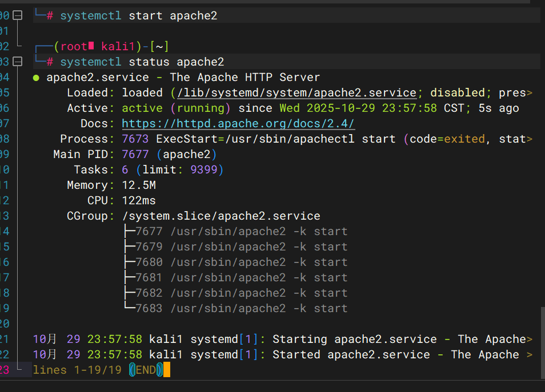Click process row '7680 /usr/sbin/apache2 -k start'

tap(242, 262)
